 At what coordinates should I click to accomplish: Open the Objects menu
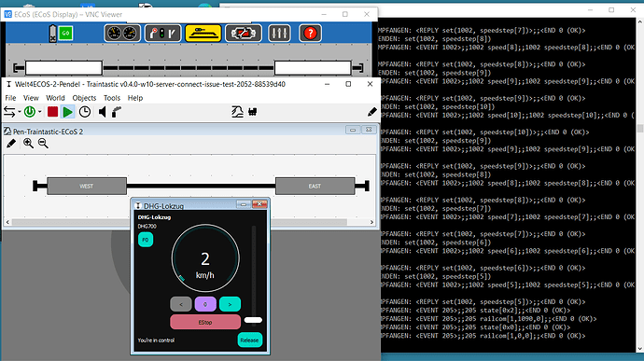84,98
